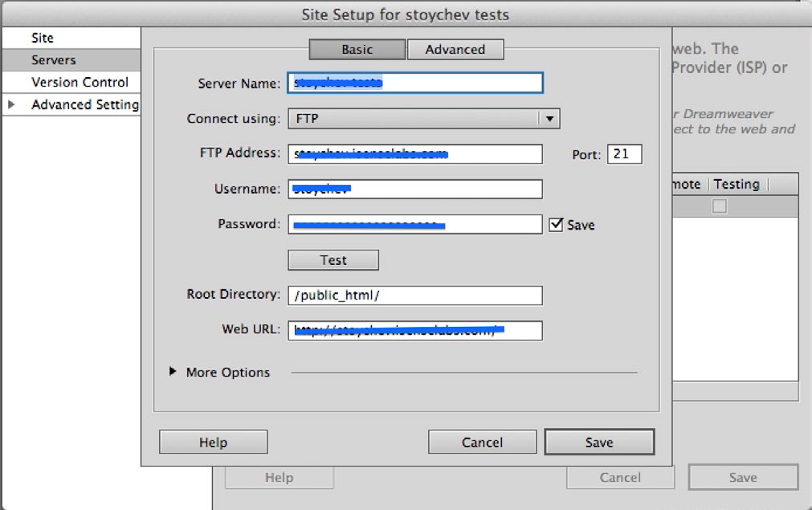
Task: Cancel the server settings dialog
Action: coord(482,443)
